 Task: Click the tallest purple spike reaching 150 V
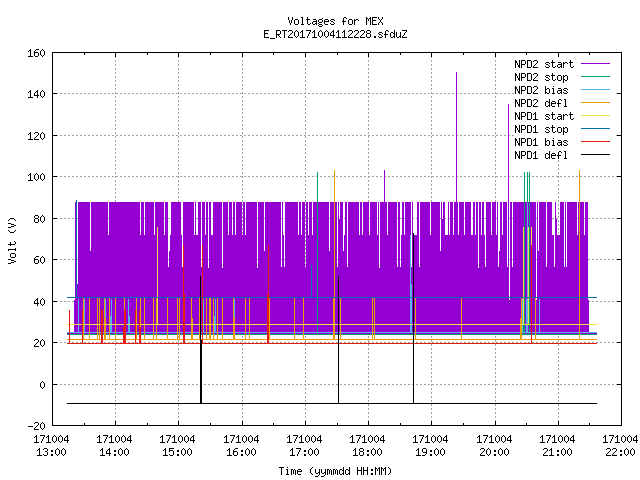point(456,137)
